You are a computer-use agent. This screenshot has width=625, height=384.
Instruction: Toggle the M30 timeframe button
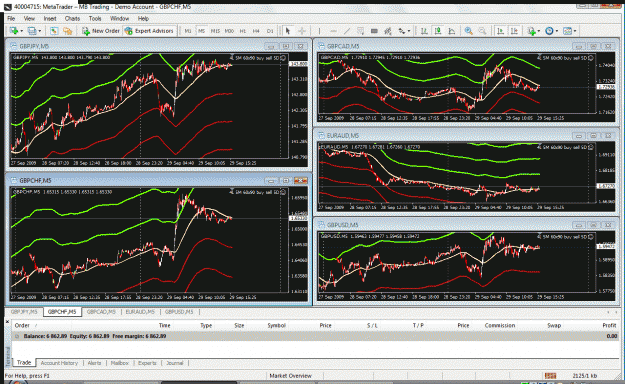pos(229,31)
